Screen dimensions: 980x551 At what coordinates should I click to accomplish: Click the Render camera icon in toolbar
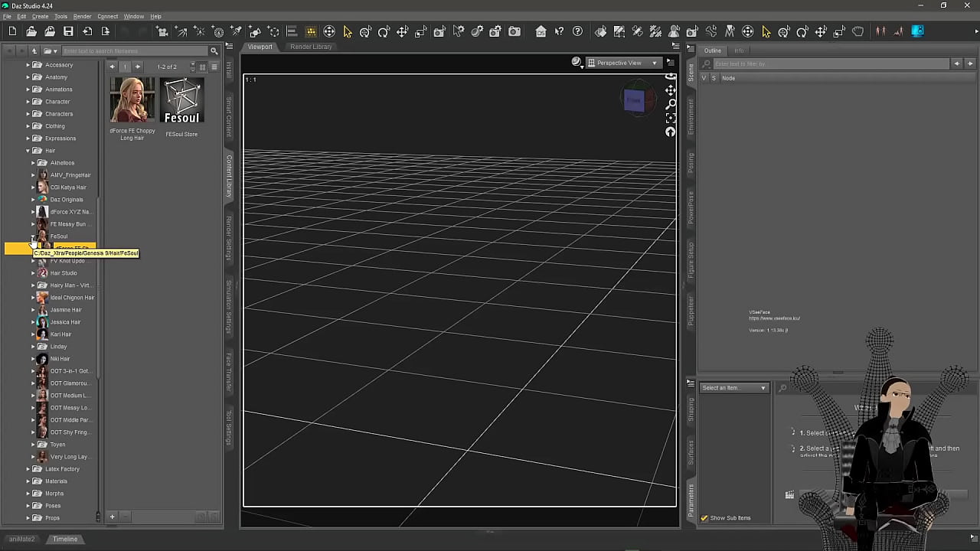pyautogui.click(x=514, y=31)
